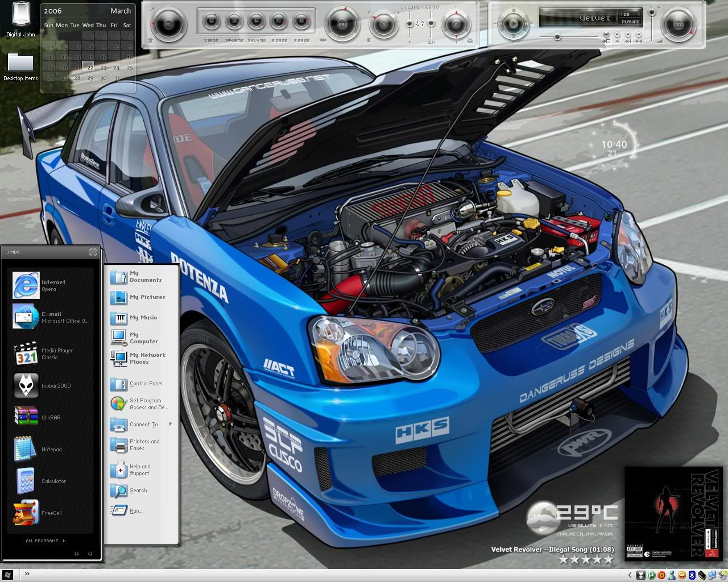This screenshot has height=582, width=728.
Task: Click the memory chip tray icon
Action: pos(702,575)
